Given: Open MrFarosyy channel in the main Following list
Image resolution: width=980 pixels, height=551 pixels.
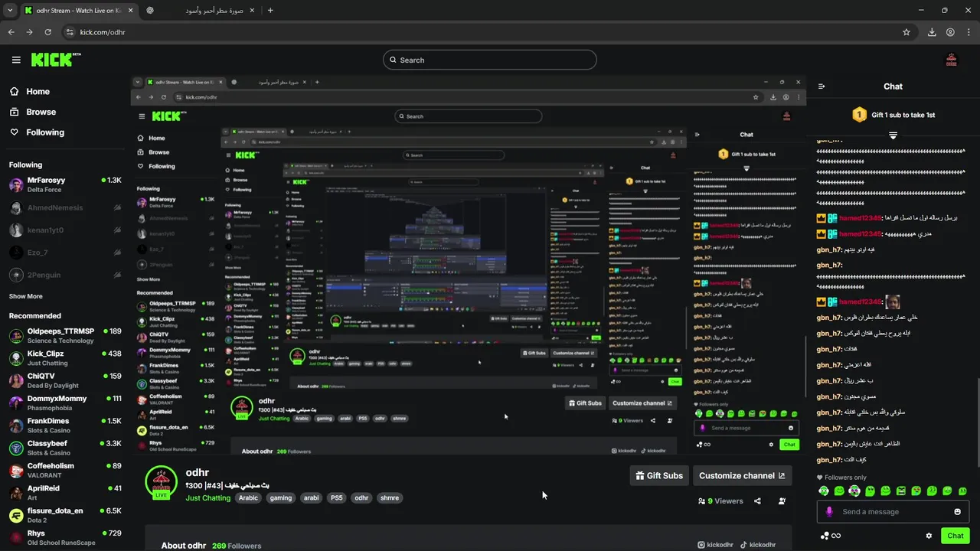Looking at the screenshot, I should coord(65,184).
